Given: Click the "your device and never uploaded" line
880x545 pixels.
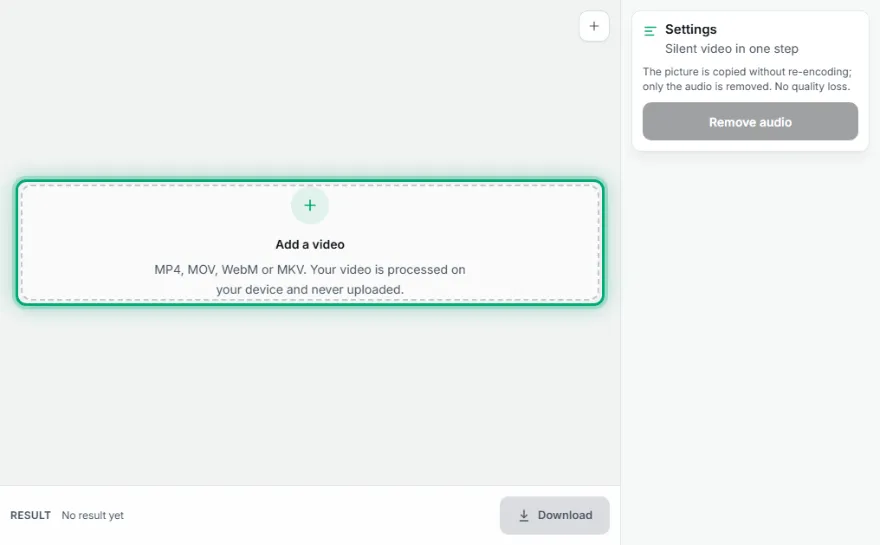Looking at the screenshot, I should coord(310,290).
